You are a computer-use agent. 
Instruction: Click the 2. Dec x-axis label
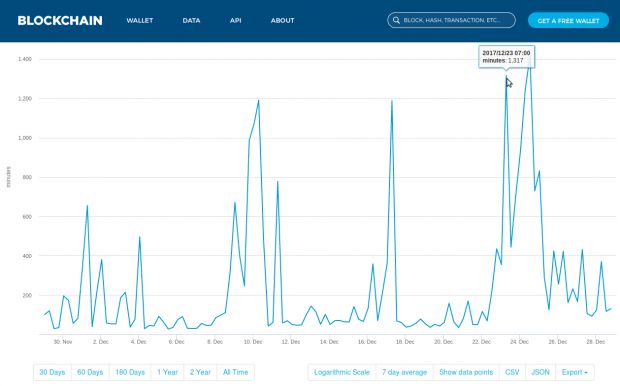click(100, 342)
